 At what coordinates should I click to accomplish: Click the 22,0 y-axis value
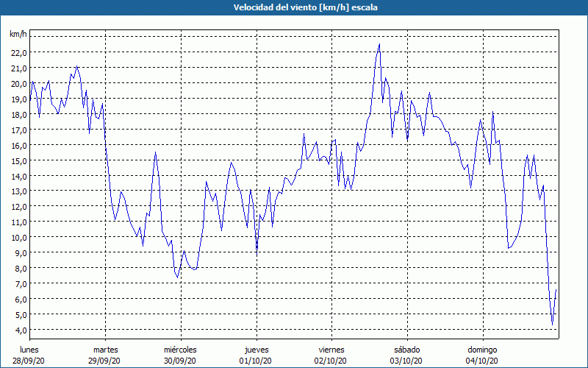point(19,53)
